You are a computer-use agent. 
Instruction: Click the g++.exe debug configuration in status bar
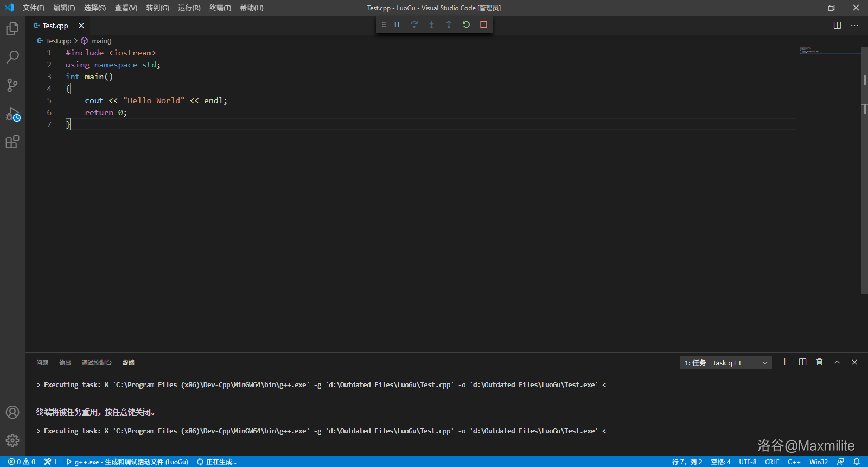127,462
